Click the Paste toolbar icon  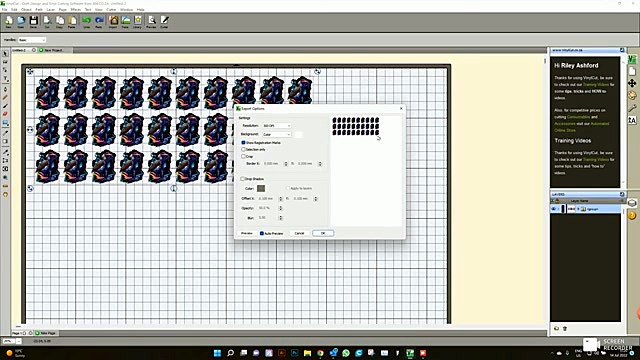[72, 22]
